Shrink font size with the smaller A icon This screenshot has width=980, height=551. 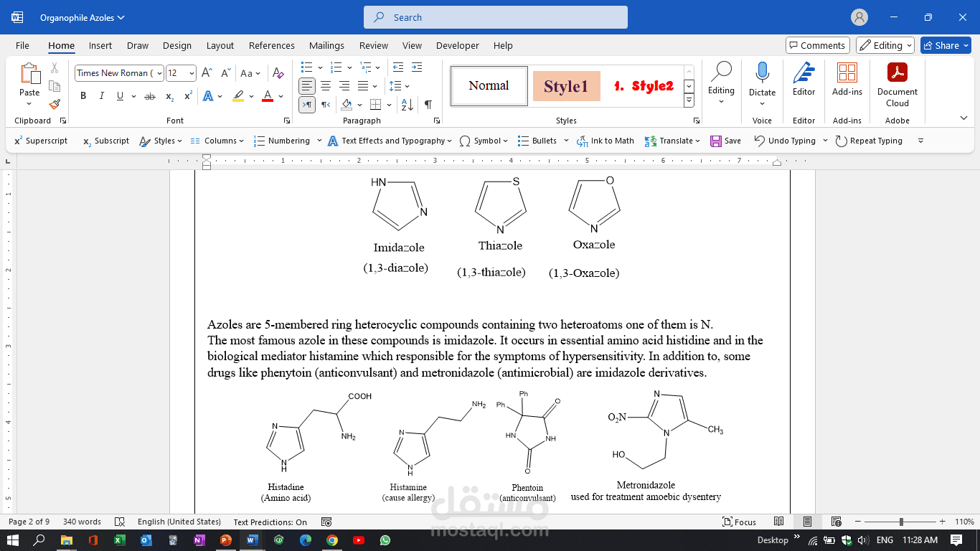click(x=225, y=73)
